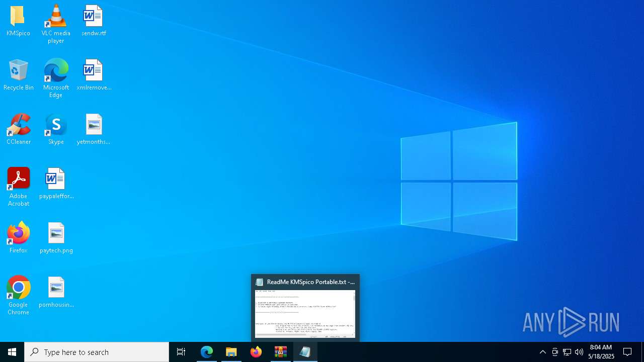The image size is (644, 362).
Task: Select the paytech.png file
Action: point(56,238)
